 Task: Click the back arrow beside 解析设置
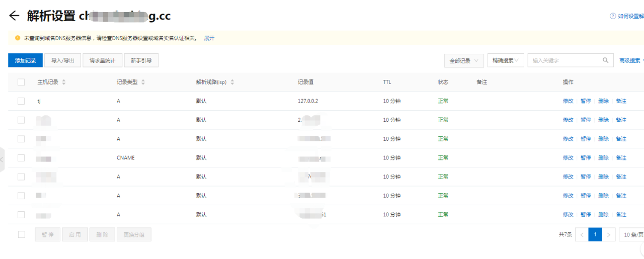pos(14,16)
